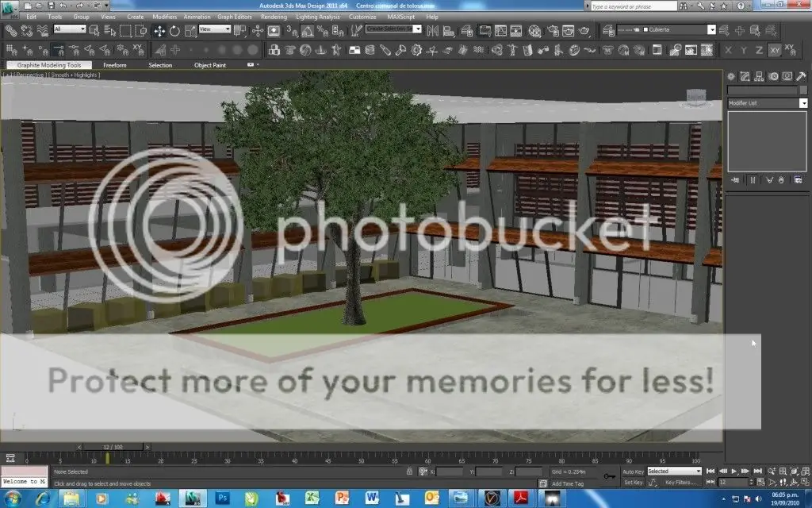Screen dimensions: 812x508
Task: Click the Align tool icon
Action: [449, 31]
